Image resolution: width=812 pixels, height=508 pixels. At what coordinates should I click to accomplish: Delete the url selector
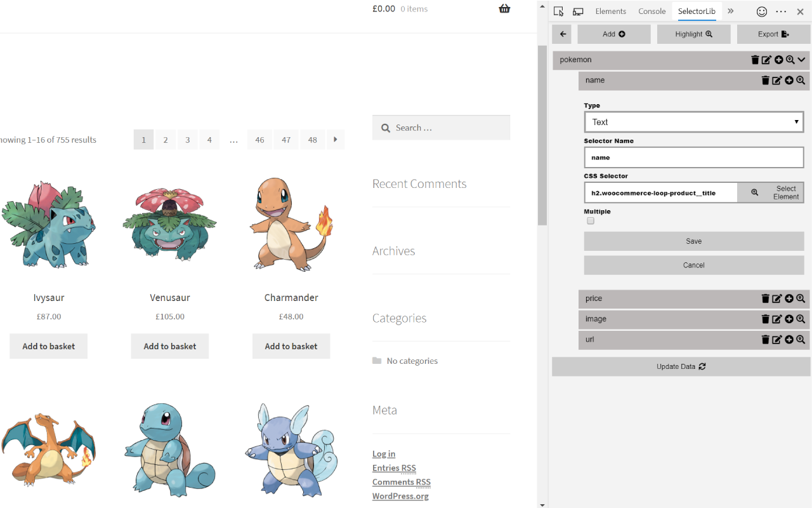click(765, 339)
